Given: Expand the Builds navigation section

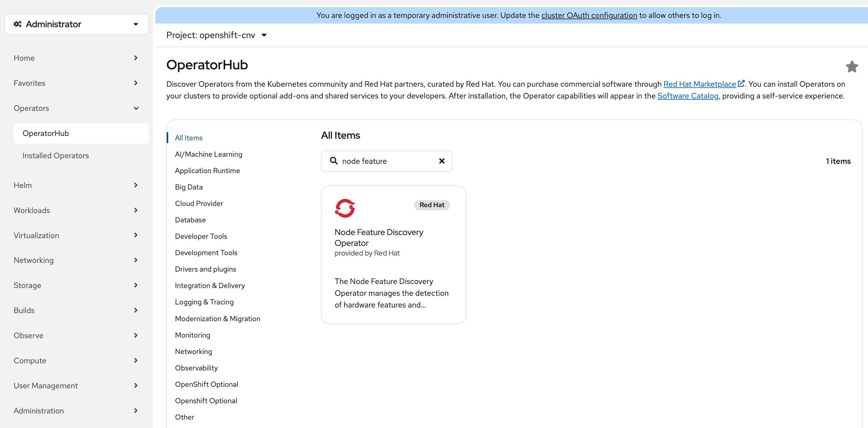Looking at the screenshot, I should 76,310.
